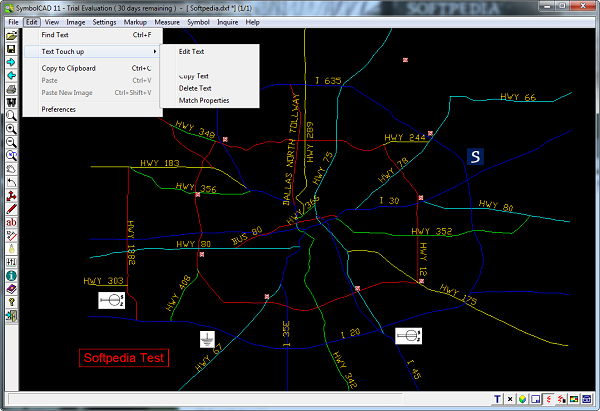Toggle the X marker status bar button

[x=509, y=401]
